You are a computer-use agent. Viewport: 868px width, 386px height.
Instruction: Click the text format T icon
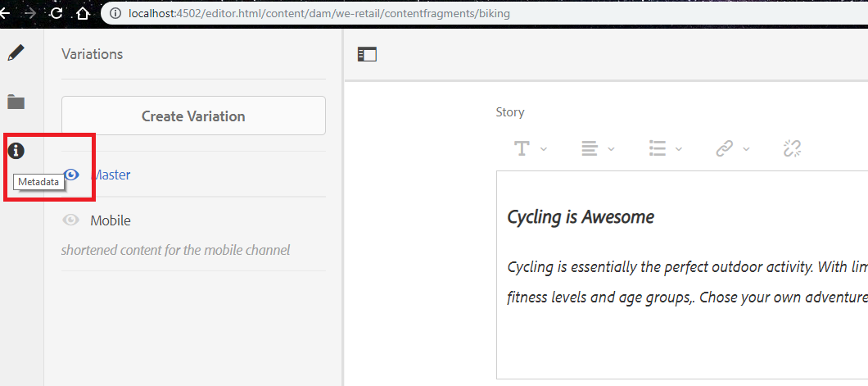522,148
